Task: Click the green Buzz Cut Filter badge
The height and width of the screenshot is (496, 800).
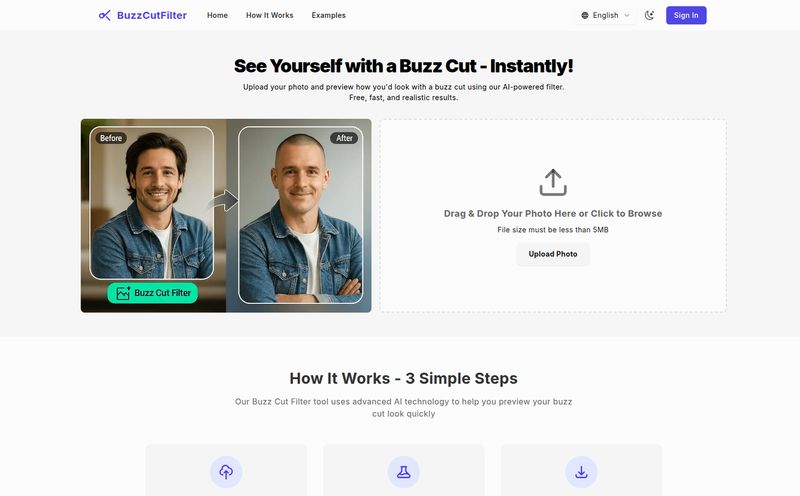Action: coord(153,293)
